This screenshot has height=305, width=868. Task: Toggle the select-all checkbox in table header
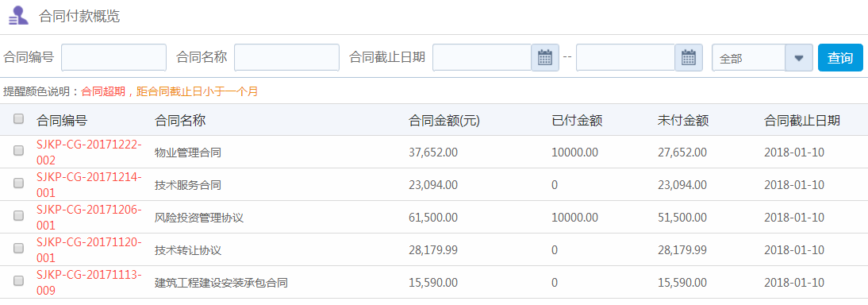(19, 118)
